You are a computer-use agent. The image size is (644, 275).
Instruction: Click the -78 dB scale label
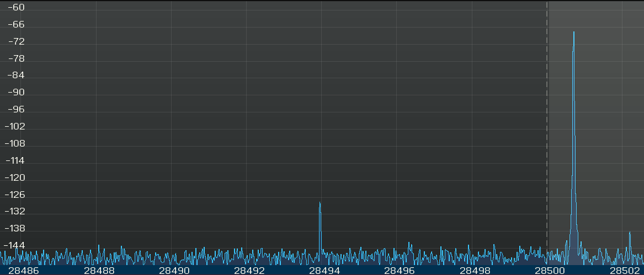click(17, 59)
